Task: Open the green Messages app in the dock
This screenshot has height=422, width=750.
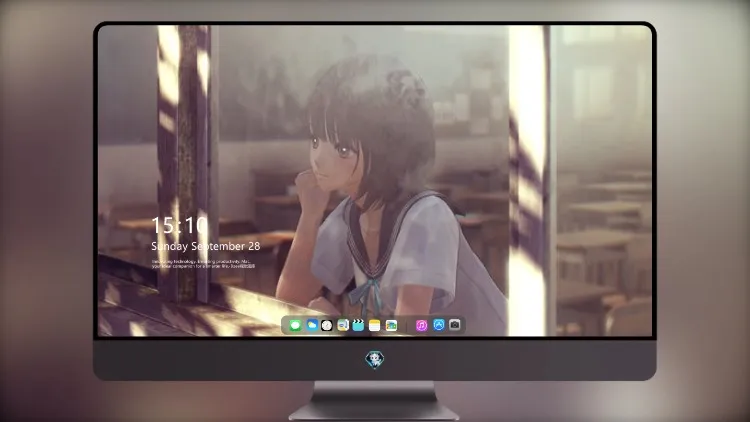Action: [x=295, y=325]
